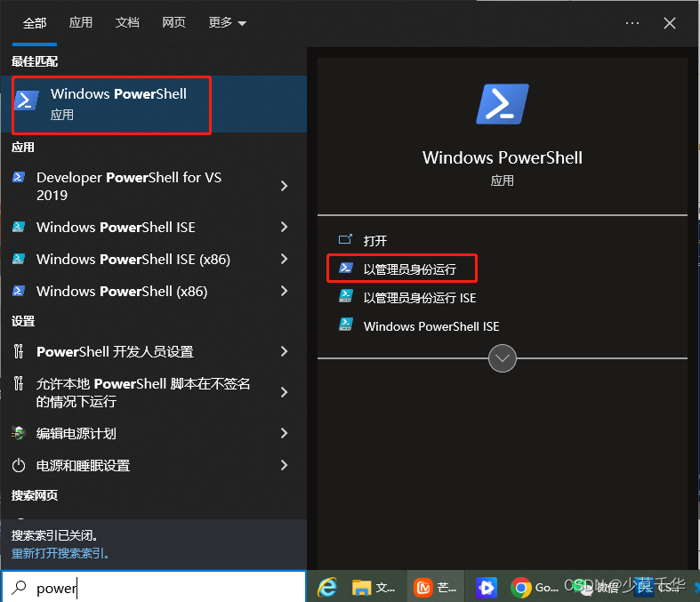The height and width of the screenshot is (602, 700).
Task: Expand Windows PowerShell ISE result arrow
Action: (x=284, y=227)
